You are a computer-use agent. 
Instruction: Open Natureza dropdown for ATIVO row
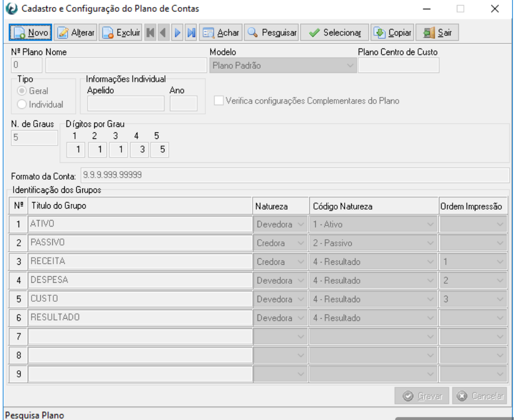(280, 224)
